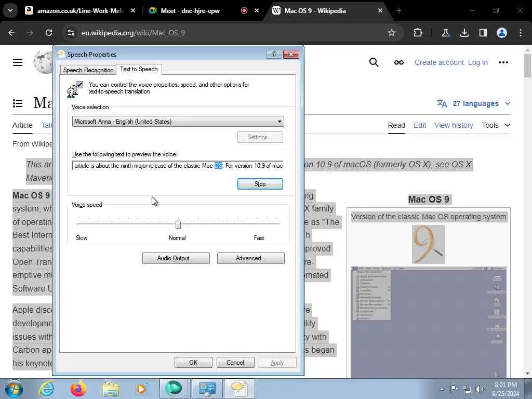Click the page vertical scrollbar thumb
Viewport: 532px width, 399px height.
(527, 65)
